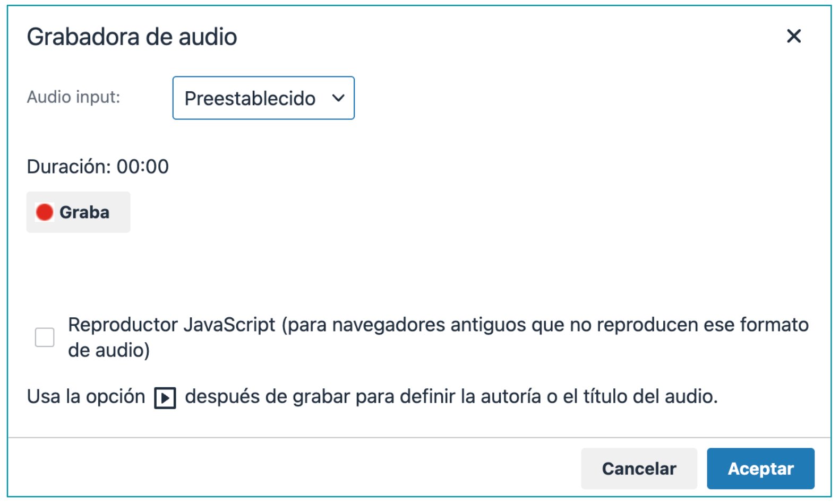Click the Reproductor JavaScript label text

coord(438,337)
